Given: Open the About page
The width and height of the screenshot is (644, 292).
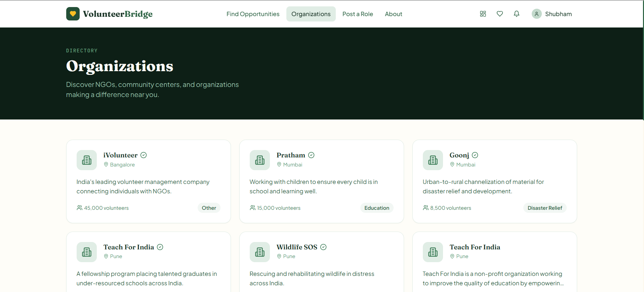Looking at the screenshot, I should [393, 14].
